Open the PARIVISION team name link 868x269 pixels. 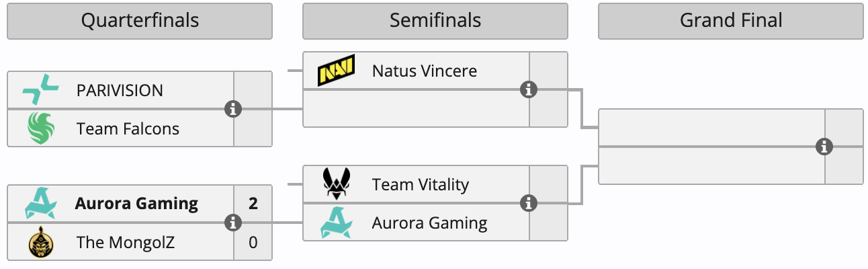point(120,90)
